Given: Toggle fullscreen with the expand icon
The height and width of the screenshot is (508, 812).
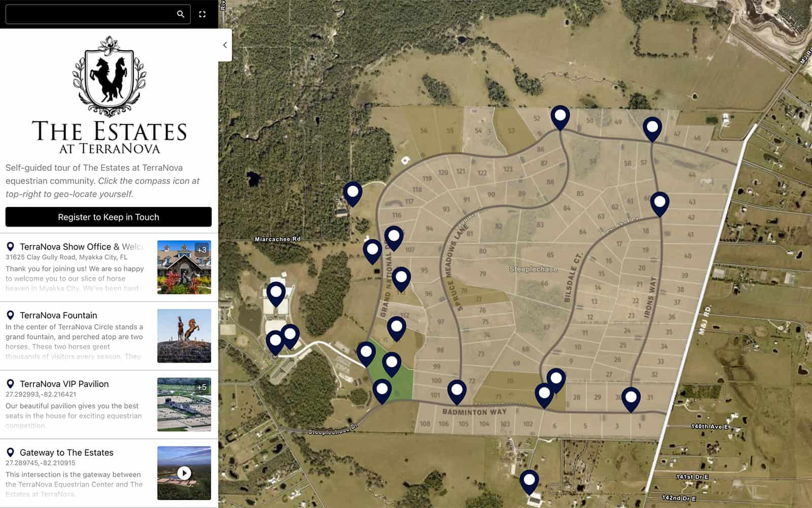Looking at the screenshot, I should [x=202, y=14].
